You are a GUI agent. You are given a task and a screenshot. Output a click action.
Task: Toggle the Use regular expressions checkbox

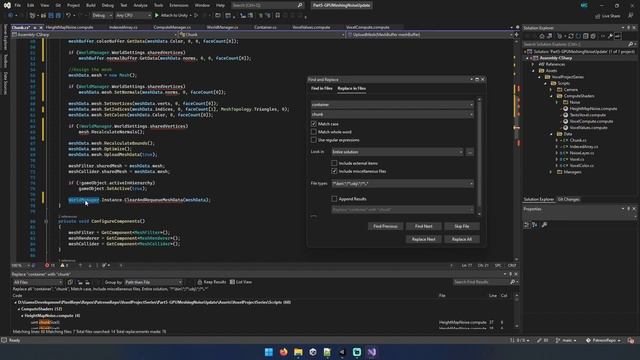click(313, 140)
